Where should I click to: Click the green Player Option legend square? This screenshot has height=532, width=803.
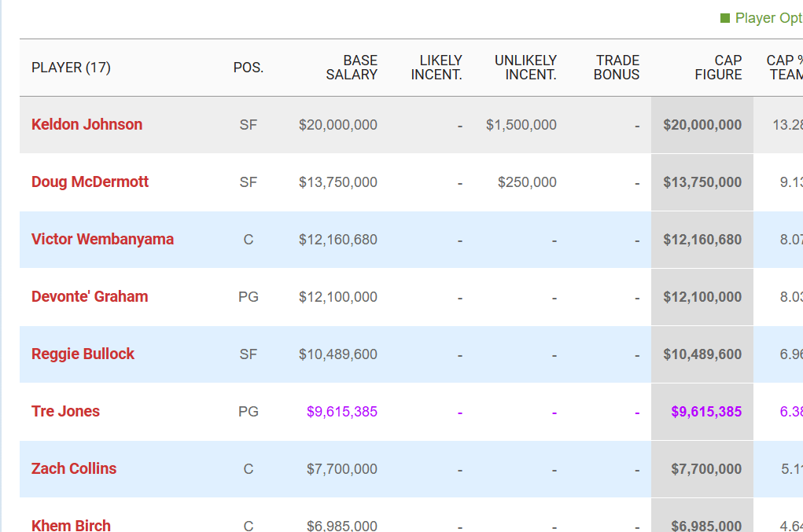[725, 18]
